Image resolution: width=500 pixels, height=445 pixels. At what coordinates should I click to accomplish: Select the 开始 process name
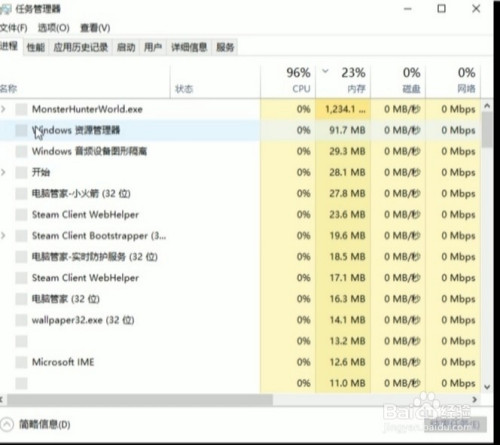click(x=41, y=172)
